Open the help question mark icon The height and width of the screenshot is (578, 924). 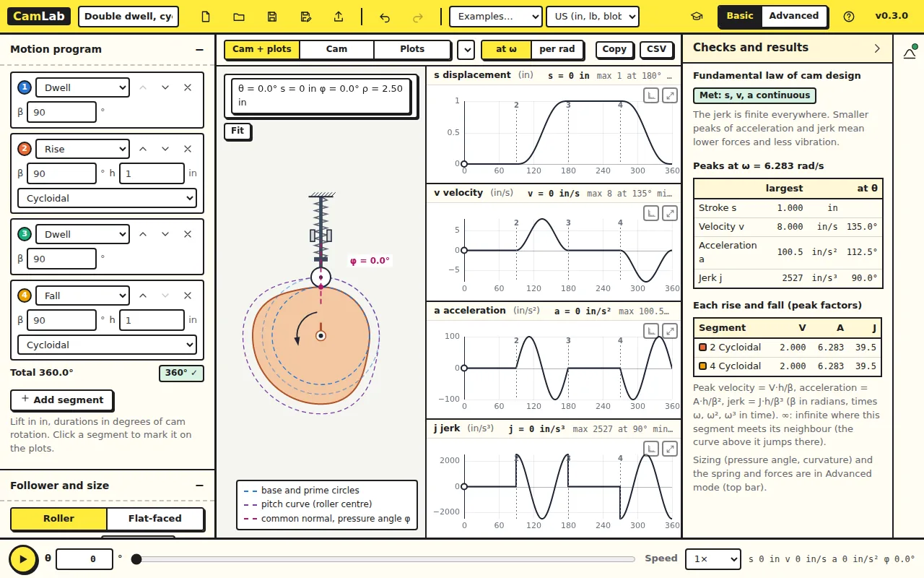[x=849, y=17]
